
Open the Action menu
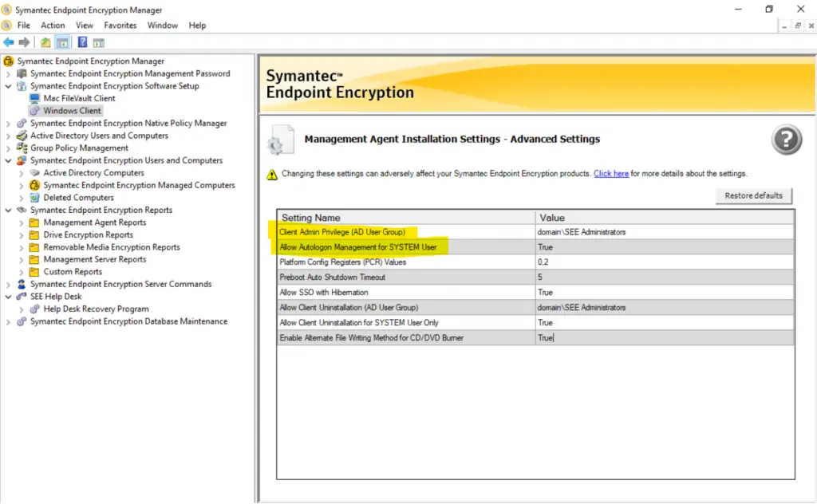click(x=53, y=26)
